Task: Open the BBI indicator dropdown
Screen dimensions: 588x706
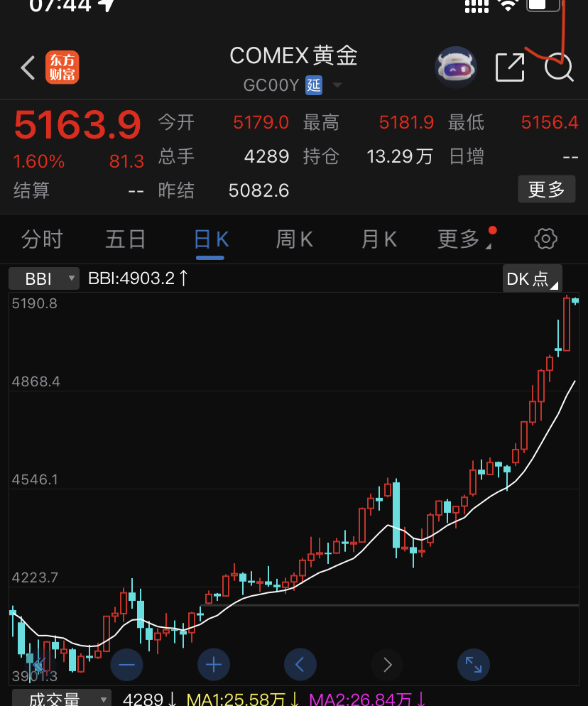Action: pyautogui.click(x=44, y=278)
